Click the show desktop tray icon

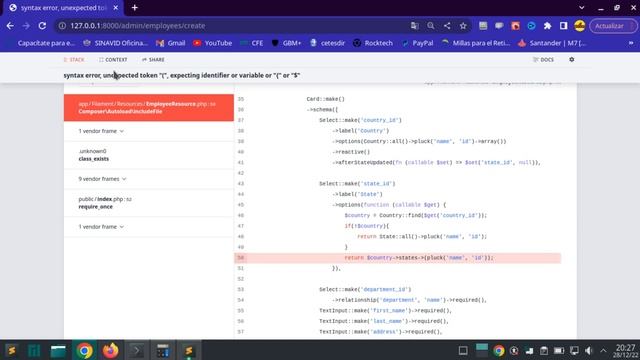[463, 350]
